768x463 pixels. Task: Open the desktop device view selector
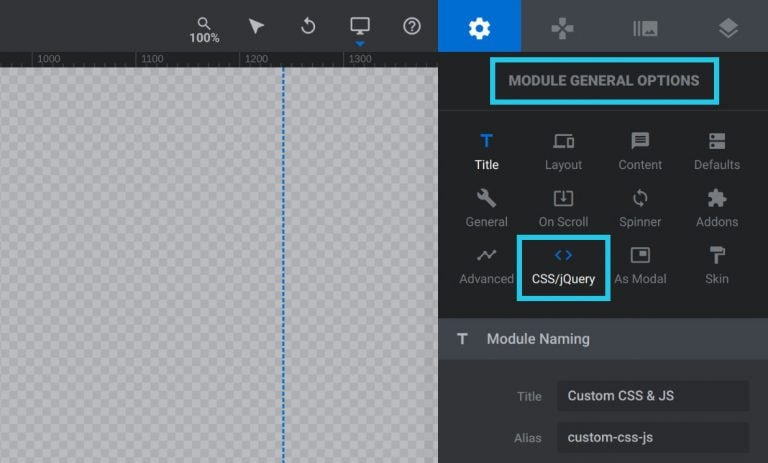(x=360, y=27)
